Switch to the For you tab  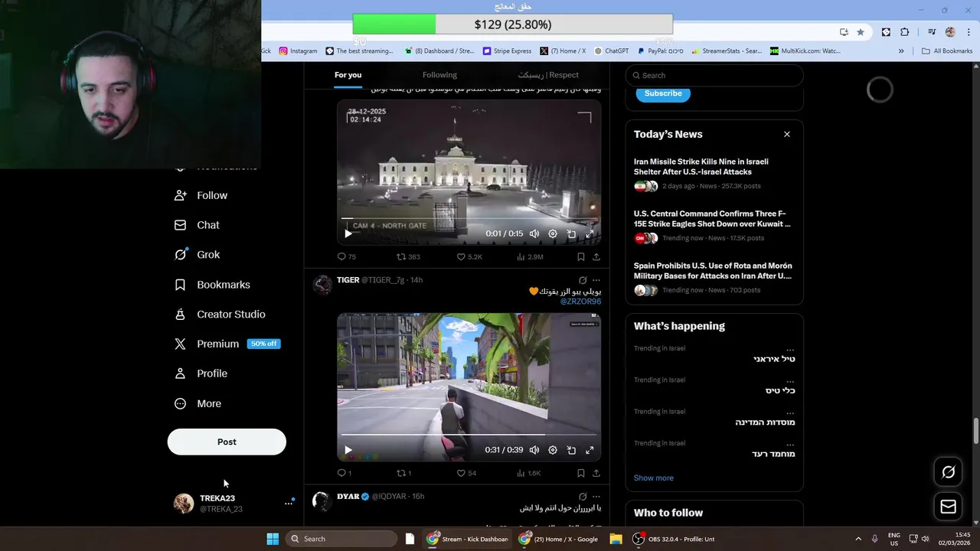348,75
